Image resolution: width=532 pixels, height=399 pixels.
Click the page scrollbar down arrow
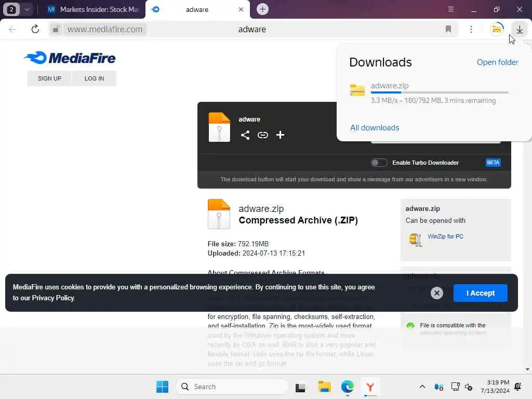click(x=527, y=369)
